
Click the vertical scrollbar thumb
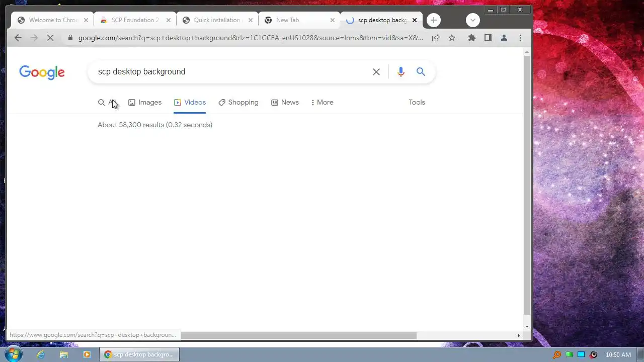click(x=527, y=186)
